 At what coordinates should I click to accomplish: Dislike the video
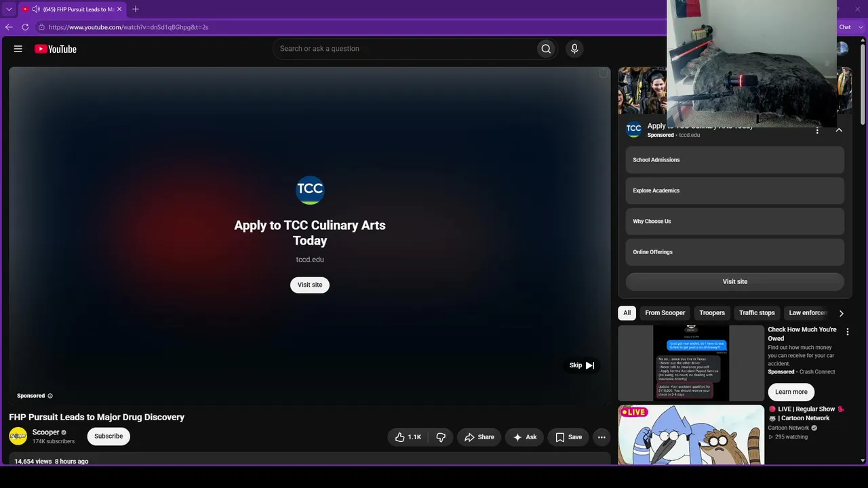[441, 437]
